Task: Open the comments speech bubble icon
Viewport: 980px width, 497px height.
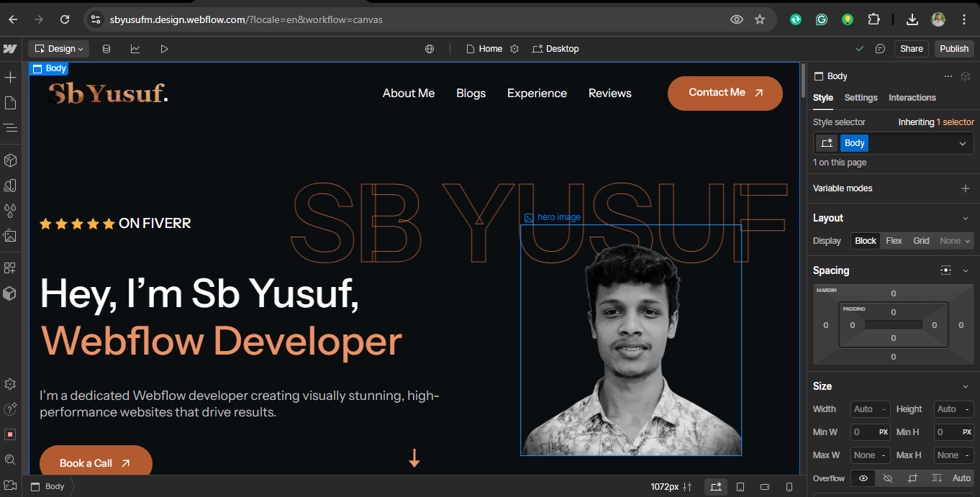Action: click(880, 49)
